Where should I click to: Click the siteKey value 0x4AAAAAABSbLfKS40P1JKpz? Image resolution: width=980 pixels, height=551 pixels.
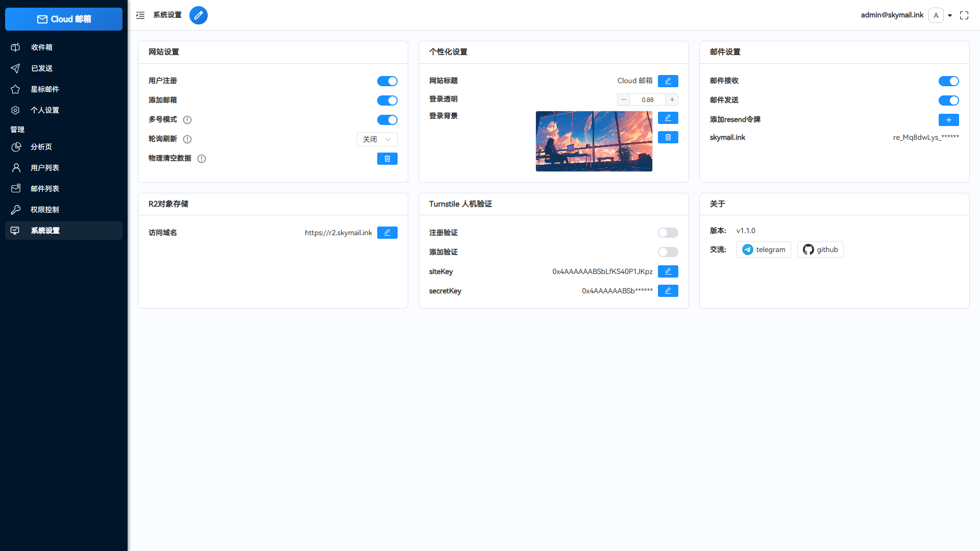602,271
